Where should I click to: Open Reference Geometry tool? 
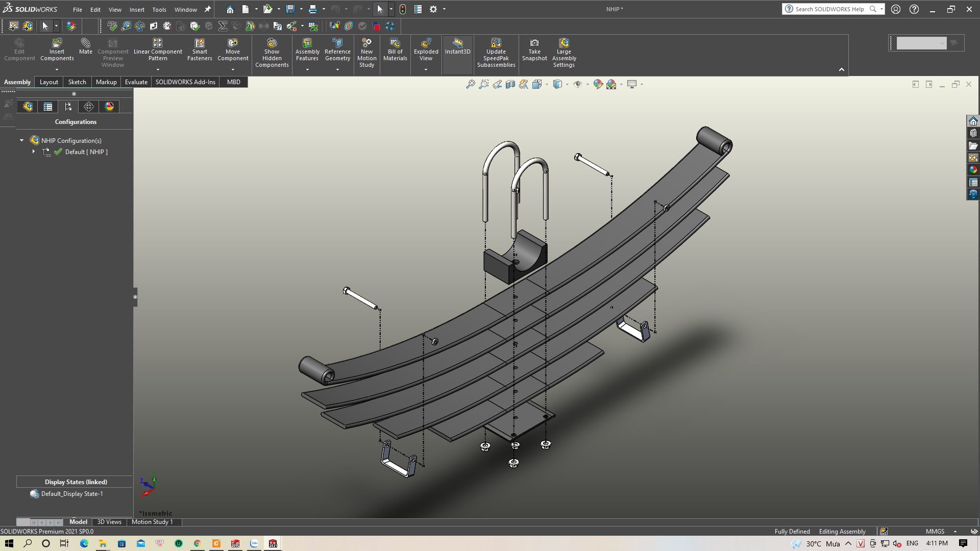[x=337, y=50]
